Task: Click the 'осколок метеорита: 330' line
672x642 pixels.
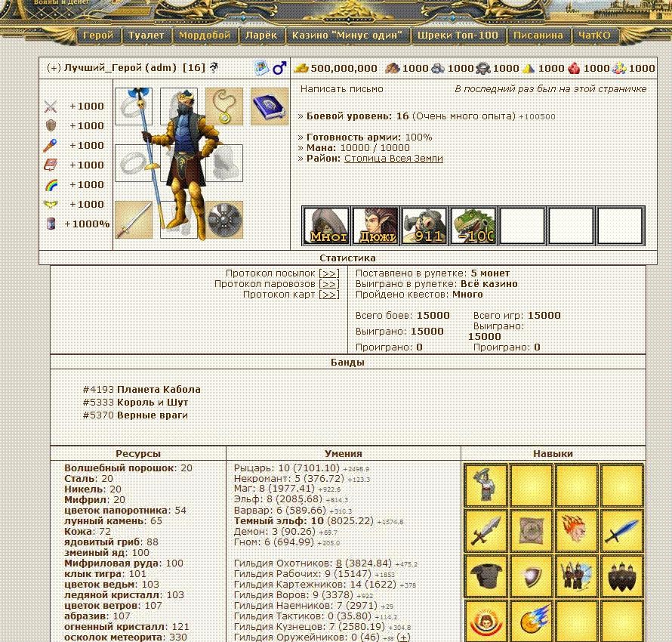Action: point(125,637)
